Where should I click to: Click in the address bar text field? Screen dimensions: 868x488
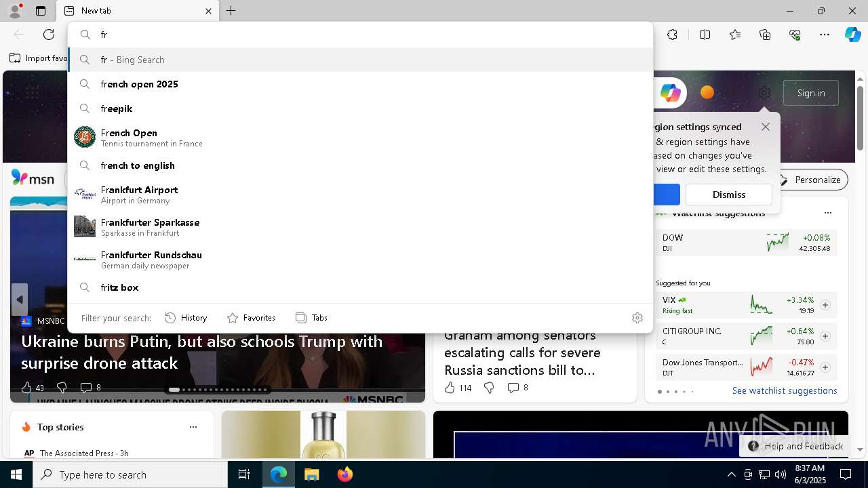tap(373, 35)
